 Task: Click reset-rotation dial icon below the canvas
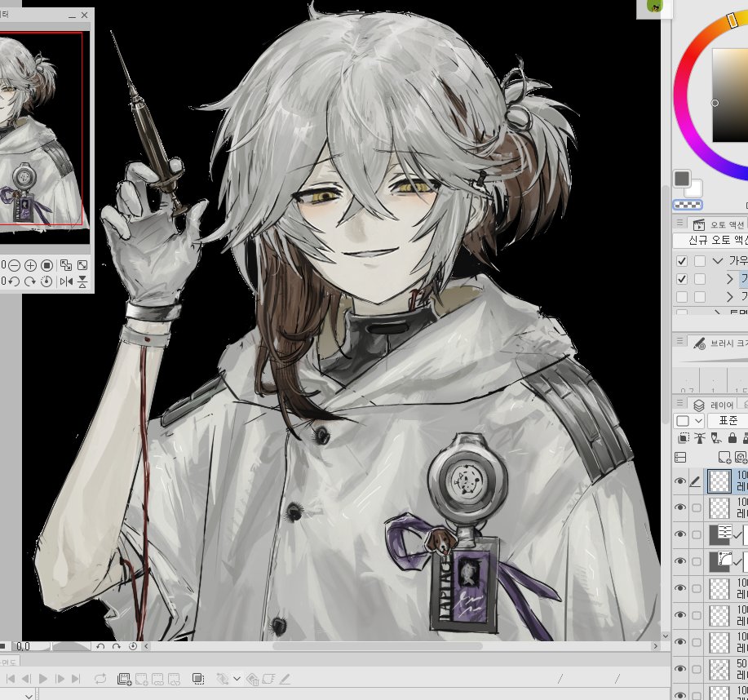133,646
